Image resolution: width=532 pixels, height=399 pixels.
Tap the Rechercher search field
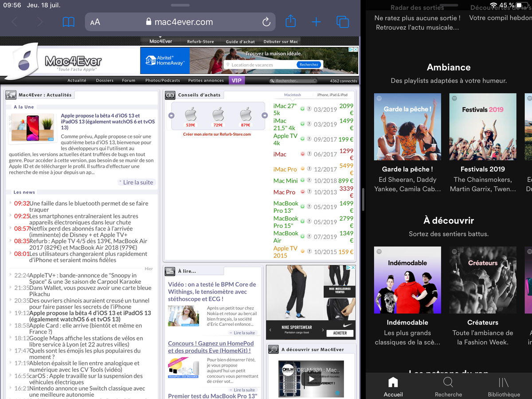click(293, 81)
